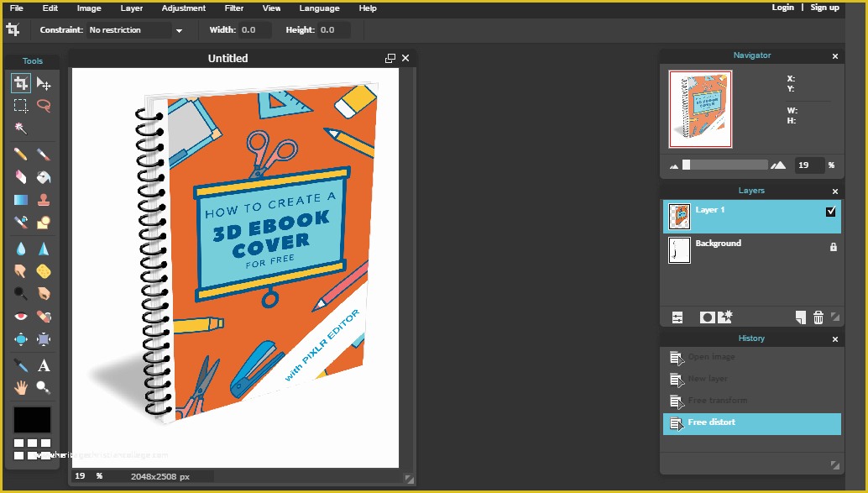Select the Sponge tool
Image resolution: width=868 pixels, height=493 pixels.
[x=44, y=271]
